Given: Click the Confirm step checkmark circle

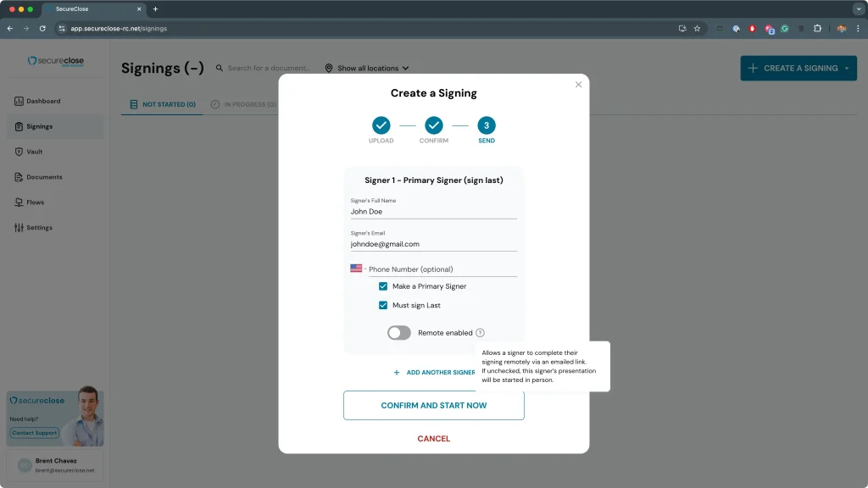Looking at the screenshot, I should click(434, 125).
